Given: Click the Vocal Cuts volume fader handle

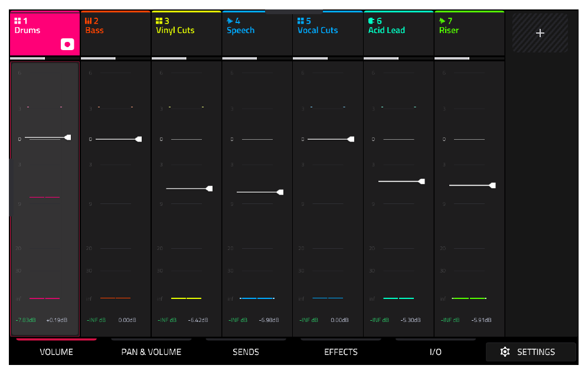Looking at the screenshot, I should [x=351, y=139].
